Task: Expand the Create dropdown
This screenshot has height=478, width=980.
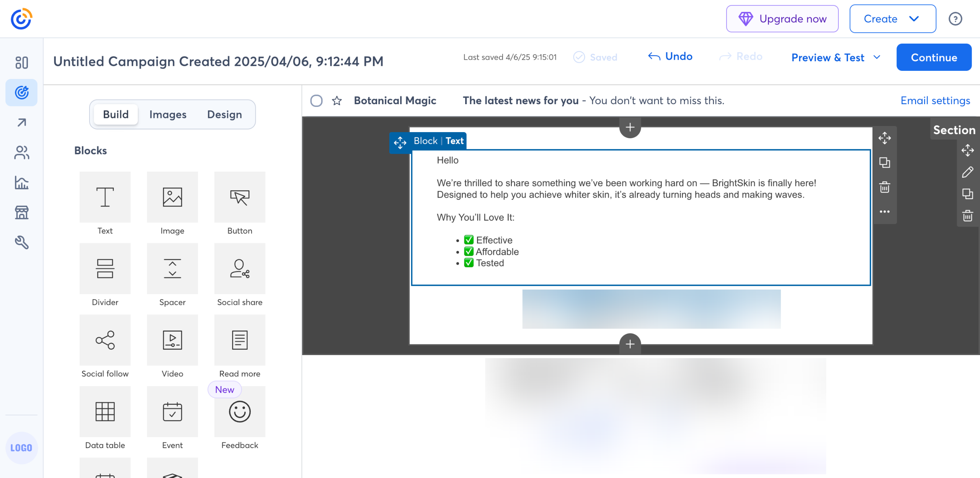Action: click(x=892, y=19)
